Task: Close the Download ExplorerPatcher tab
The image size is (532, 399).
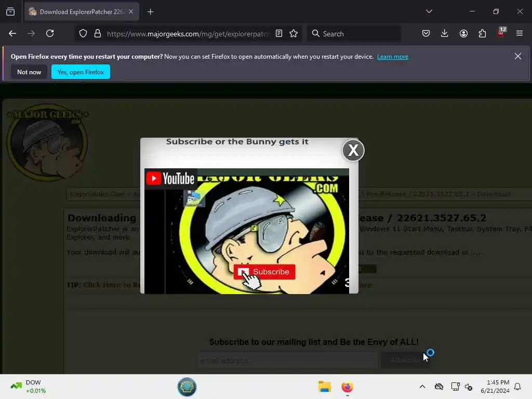Action: click(x=131, y=11)
